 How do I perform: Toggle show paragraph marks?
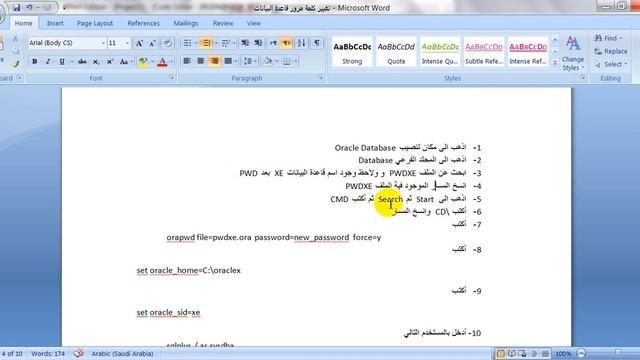click(317, 43)
